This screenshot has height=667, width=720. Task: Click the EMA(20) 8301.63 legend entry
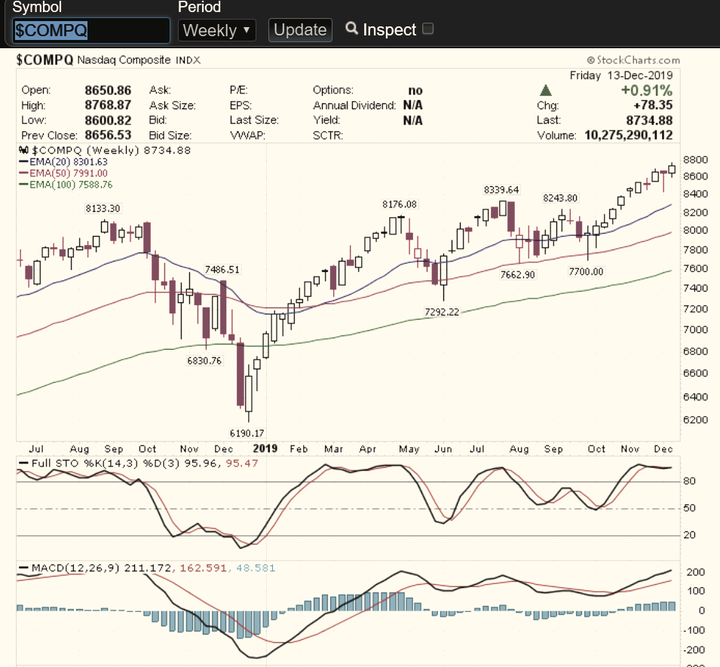click(x=63, y=162)
